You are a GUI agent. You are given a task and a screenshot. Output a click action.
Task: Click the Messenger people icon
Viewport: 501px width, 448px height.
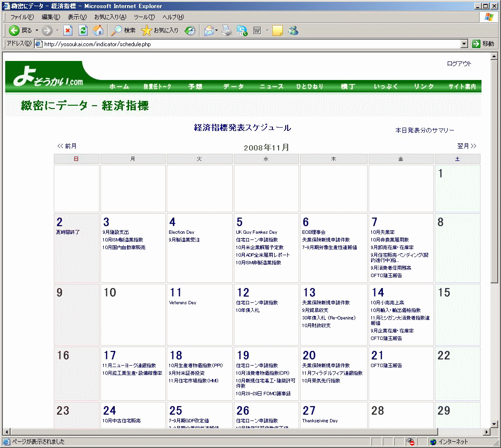coord(293,30)
